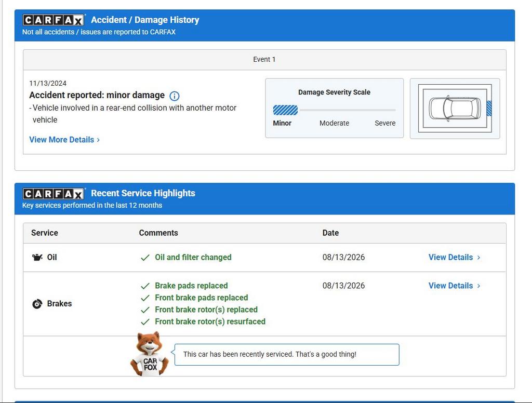
Task: Click the Moderate severity label
Action: click(334, 123)
